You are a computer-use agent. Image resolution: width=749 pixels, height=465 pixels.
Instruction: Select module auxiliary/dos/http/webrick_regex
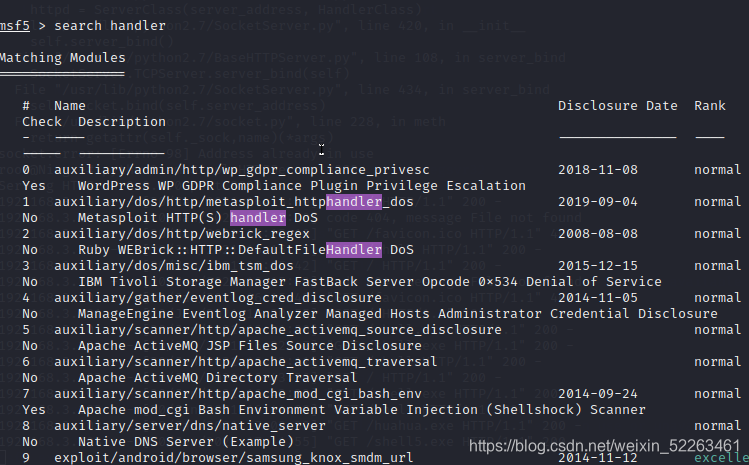click(182, 234)
